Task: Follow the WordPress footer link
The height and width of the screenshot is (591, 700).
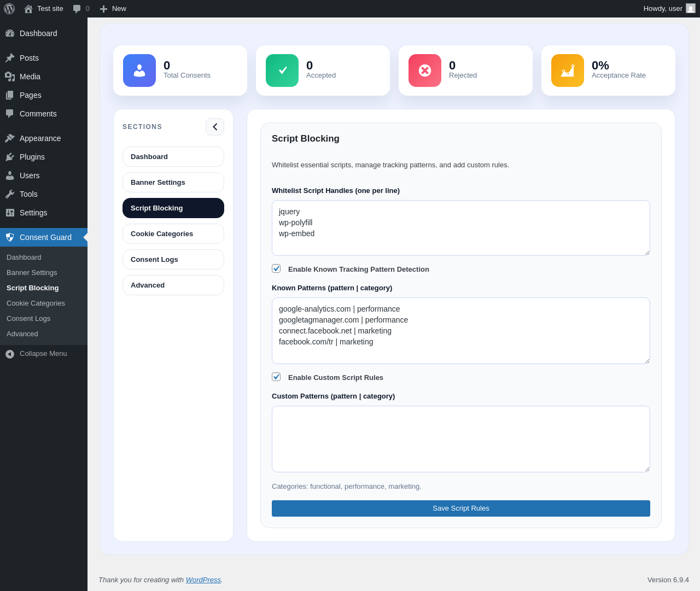Action: 203,580
